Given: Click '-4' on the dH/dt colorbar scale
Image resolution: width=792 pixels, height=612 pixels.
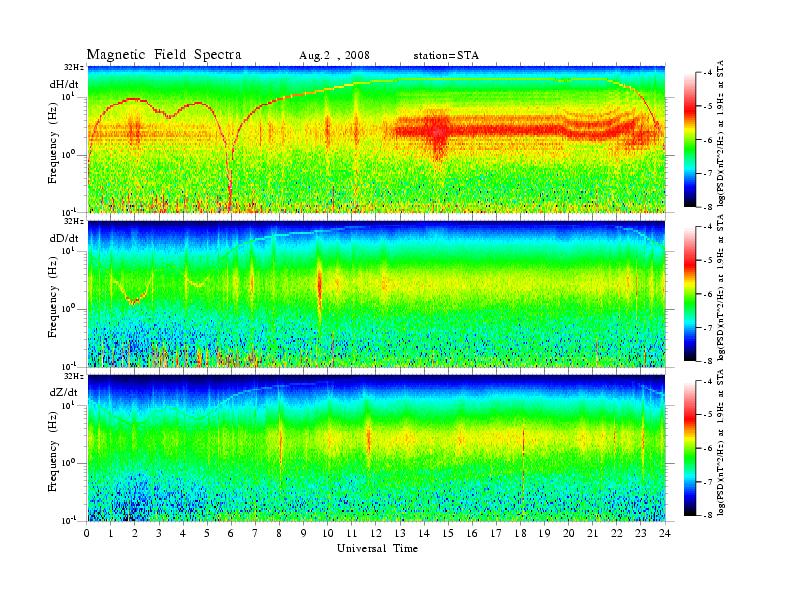Looking at the screenshot, I should [x=708, y=73].
